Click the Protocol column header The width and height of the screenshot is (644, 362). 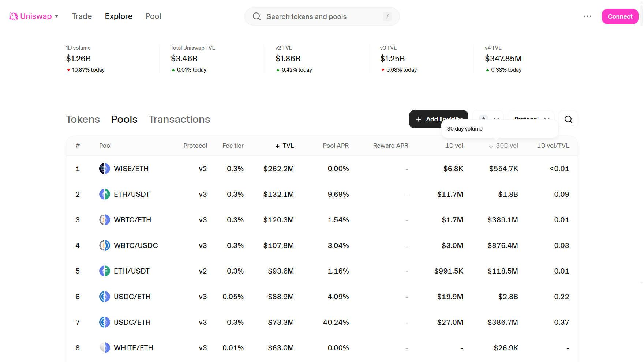coord(195,146)
